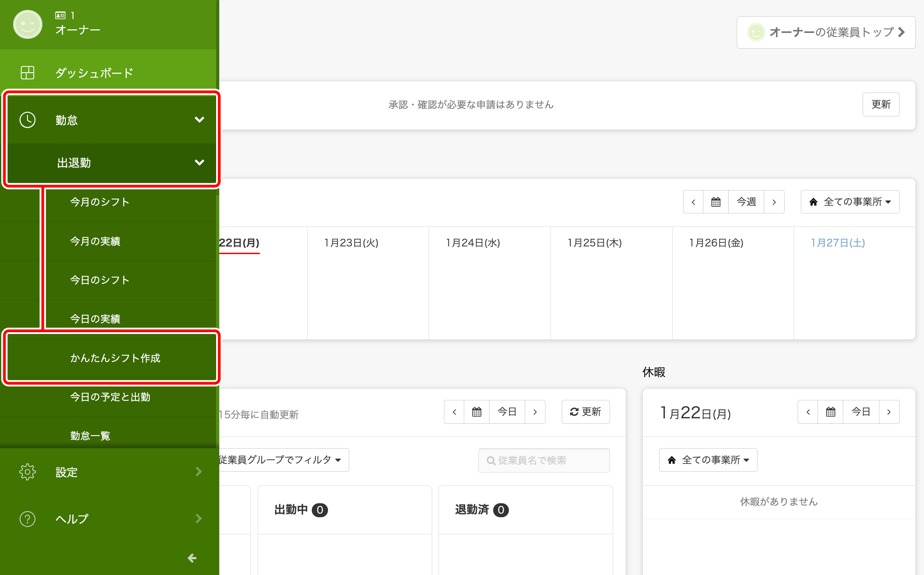Click the オーナー name in the sidebar

78,30
